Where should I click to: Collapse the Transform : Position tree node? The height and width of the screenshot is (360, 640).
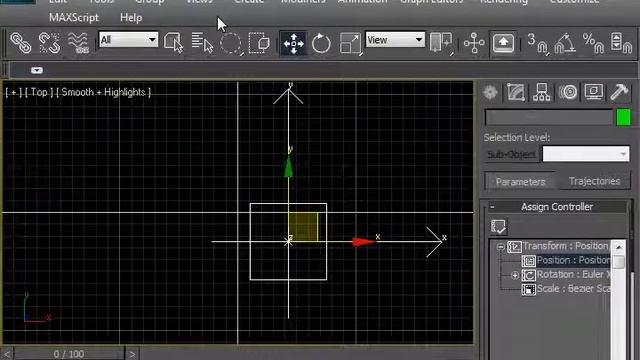point(500,247)
